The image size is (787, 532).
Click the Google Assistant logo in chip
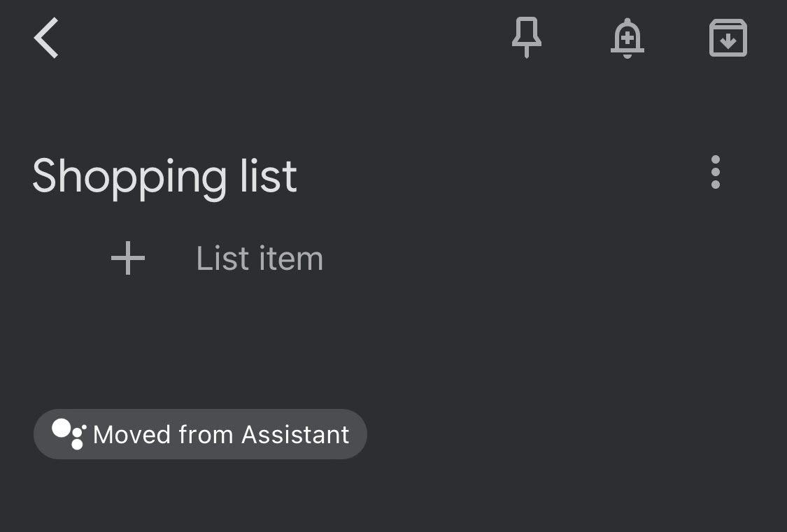pyautogui.click(x=69, y=434)
